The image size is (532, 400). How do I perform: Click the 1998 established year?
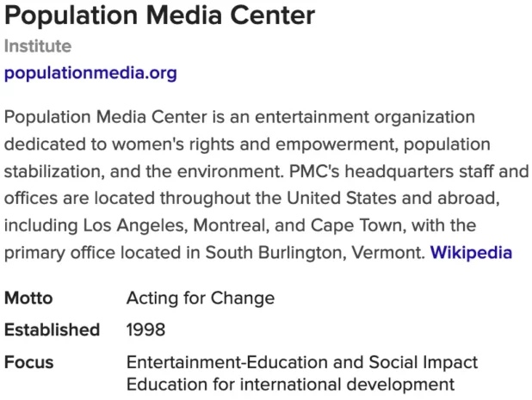point(145,329)
